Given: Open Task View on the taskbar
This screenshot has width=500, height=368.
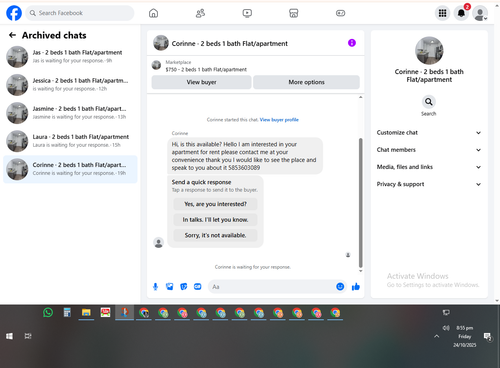Looking at the screenshot, I should click(x=28, y=336).
